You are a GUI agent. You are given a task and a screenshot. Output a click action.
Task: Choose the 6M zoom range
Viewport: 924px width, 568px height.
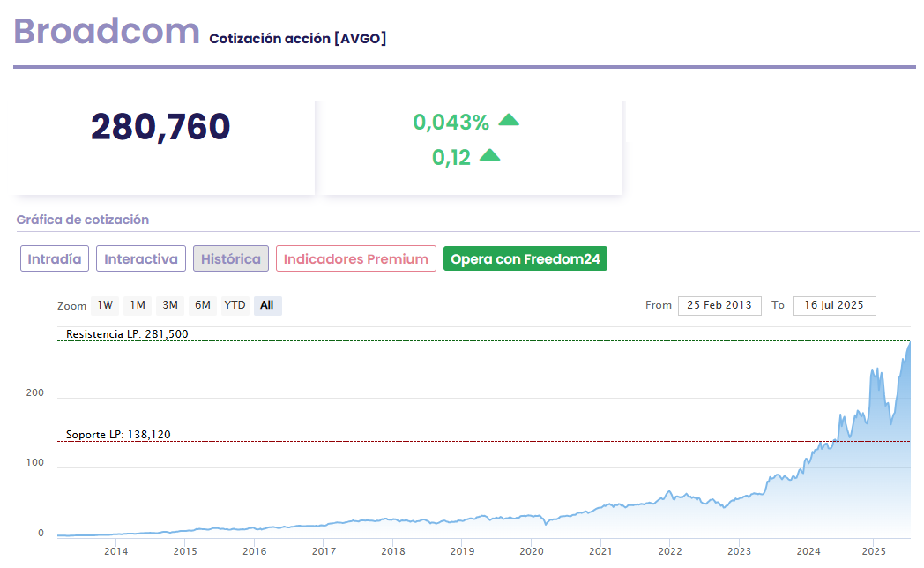coord(203,305)
